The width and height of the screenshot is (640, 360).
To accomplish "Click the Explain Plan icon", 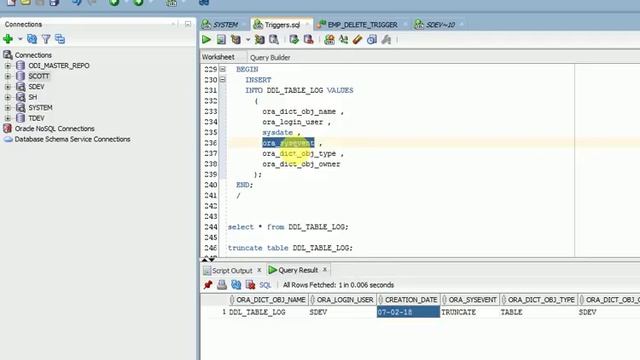I will pos(236,40).
